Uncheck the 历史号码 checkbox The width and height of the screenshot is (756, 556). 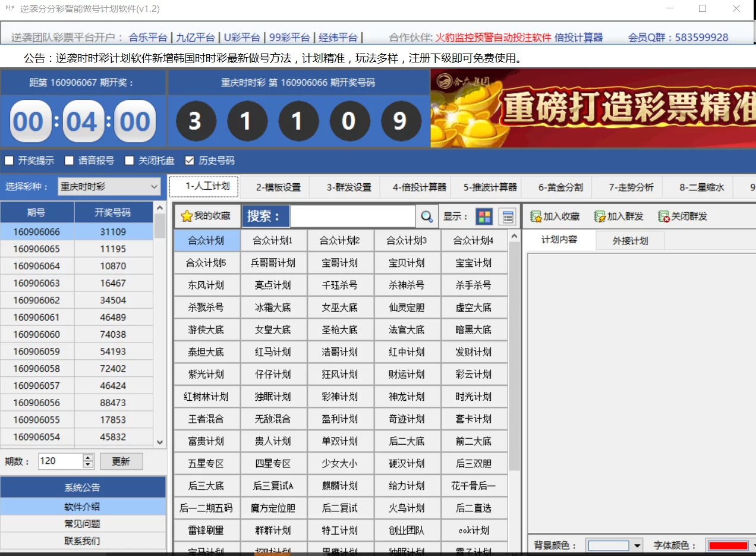[x=190, y=161]
